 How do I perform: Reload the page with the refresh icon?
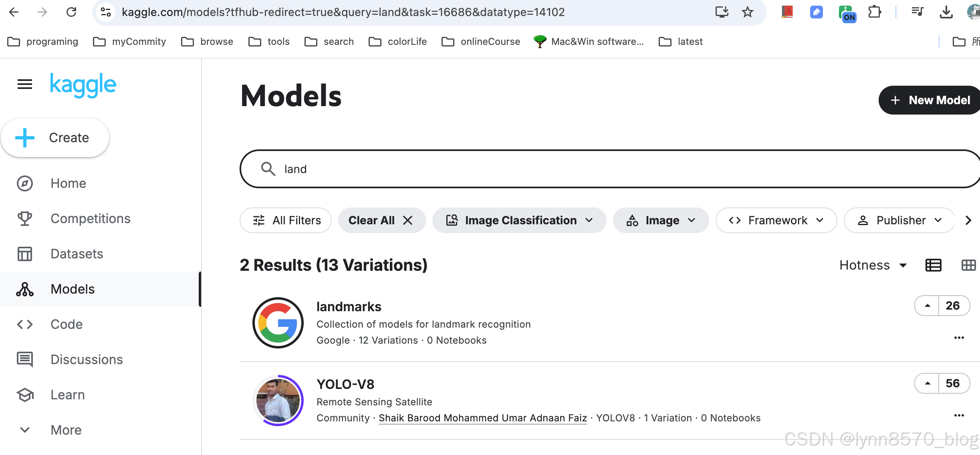pos(71,12)
